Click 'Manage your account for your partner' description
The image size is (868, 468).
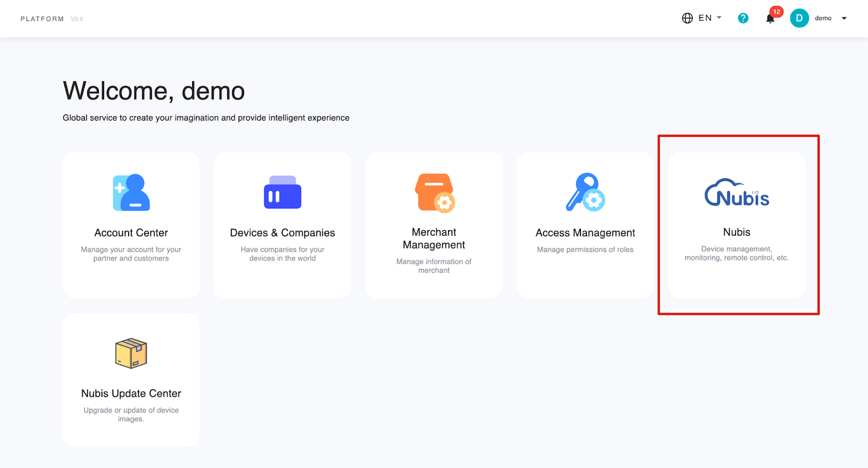(x=131, y=254)
